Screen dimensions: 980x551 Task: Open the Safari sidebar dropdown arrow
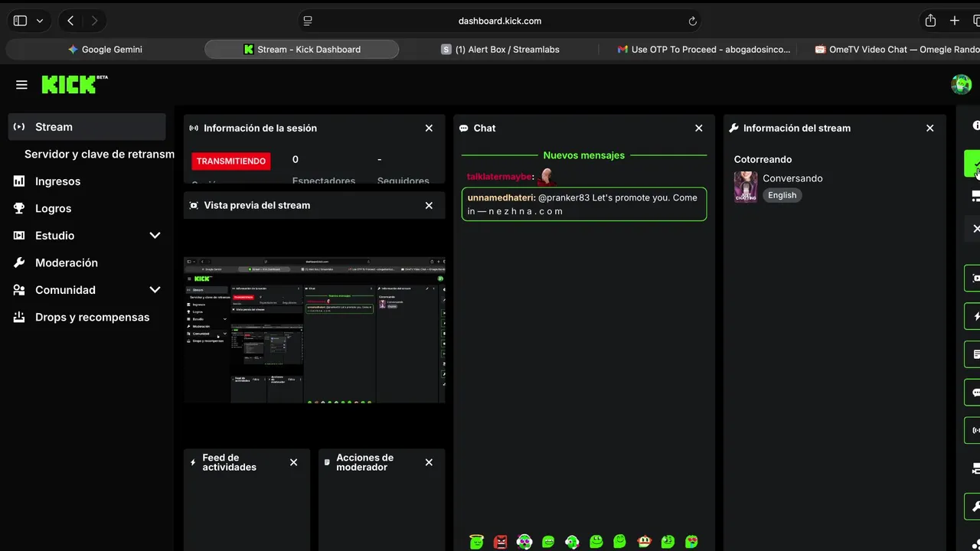pos(40,21)
